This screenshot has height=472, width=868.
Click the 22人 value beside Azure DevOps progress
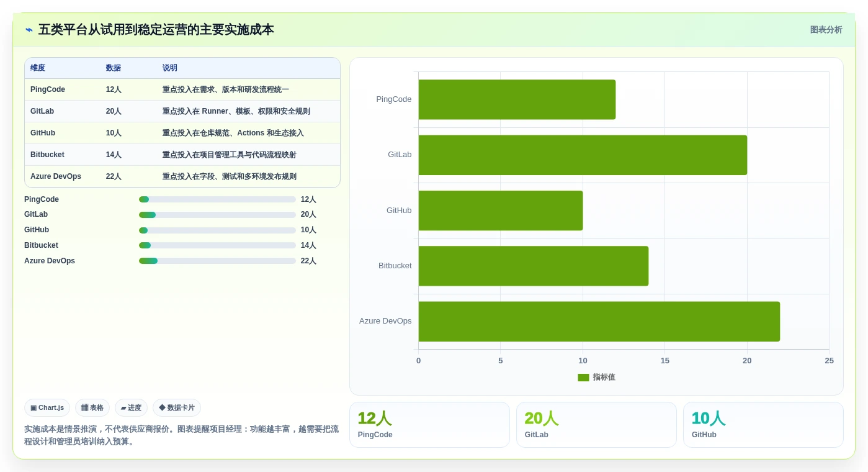pos(308,261)
